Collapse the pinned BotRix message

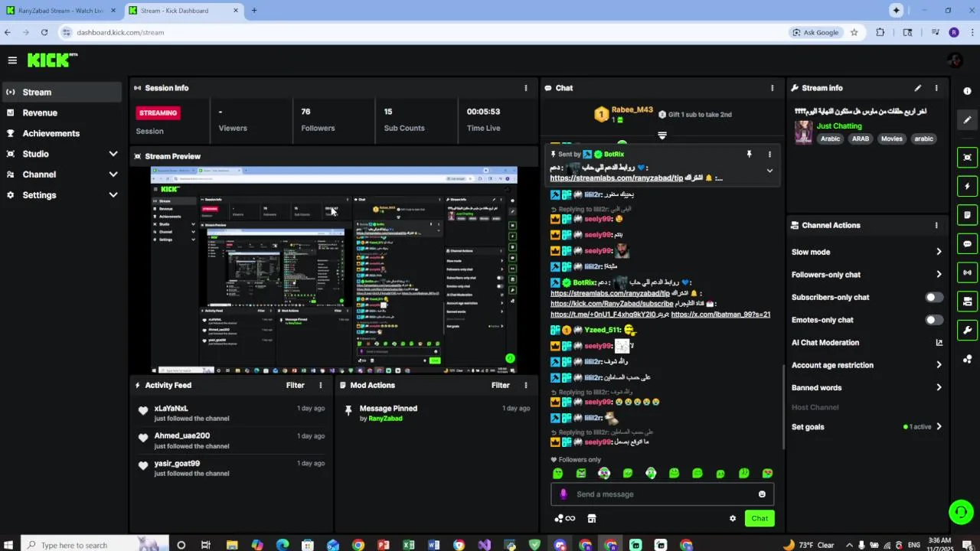(x=769, y=171)
